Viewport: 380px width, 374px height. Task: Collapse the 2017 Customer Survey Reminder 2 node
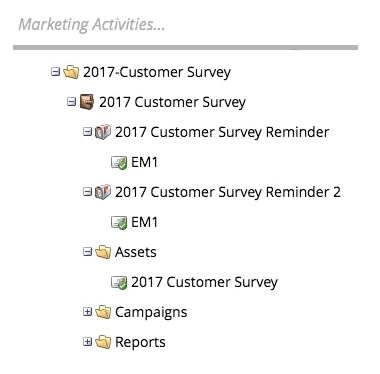87,192
